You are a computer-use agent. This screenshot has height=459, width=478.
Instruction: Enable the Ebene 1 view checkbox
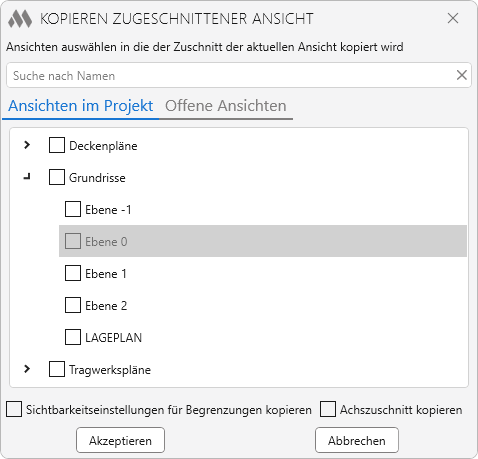click(x=73, y=273)
